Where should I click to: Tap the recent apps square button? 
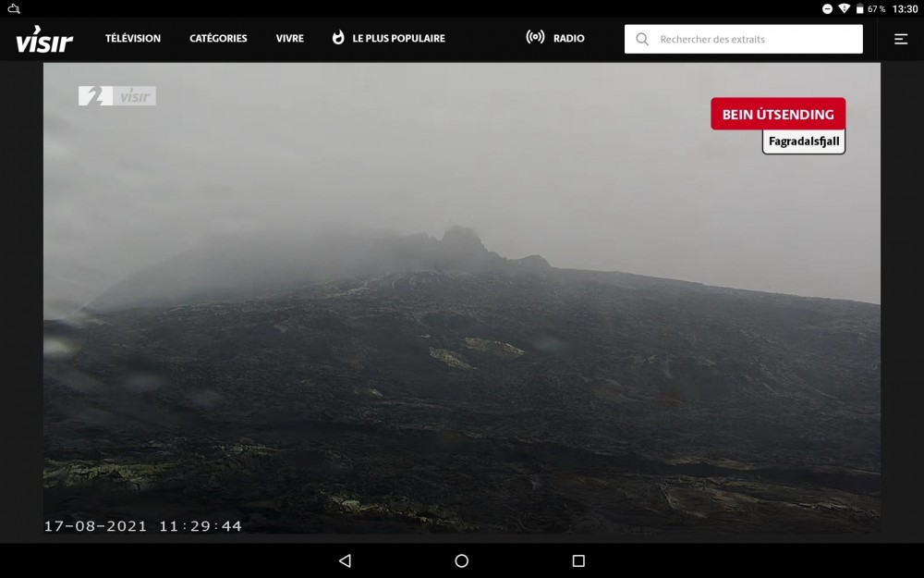pyautogui.click(x=578, y=560)
